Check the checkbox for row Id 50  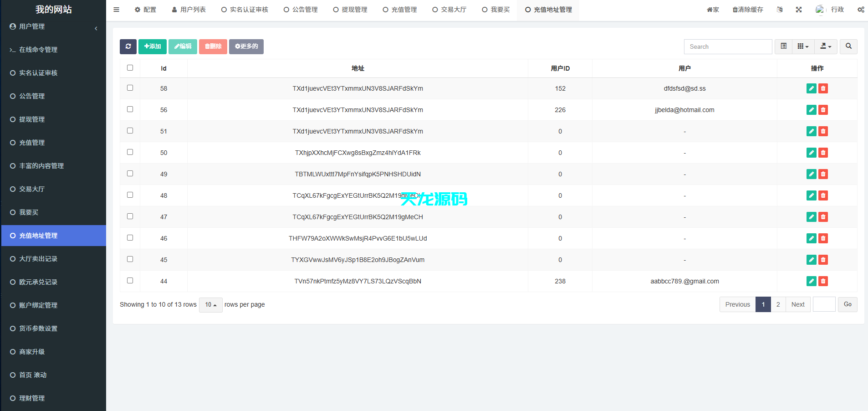[130, 152]
